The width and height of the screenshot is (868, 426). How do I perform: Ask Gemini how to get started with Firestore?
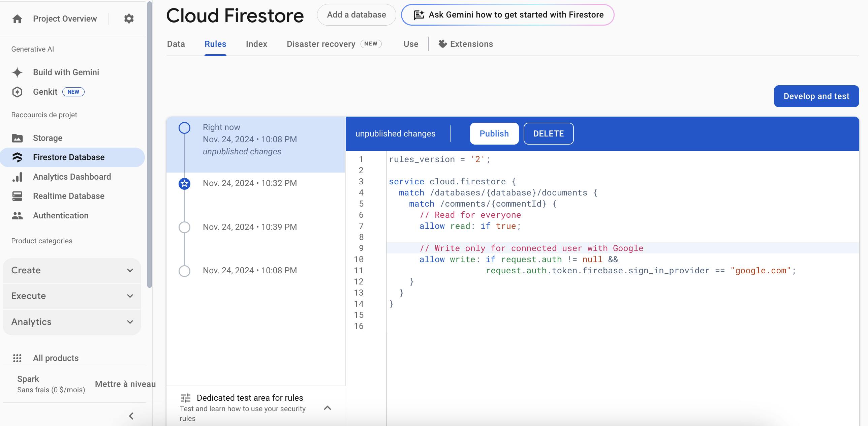tap(507, 15)
